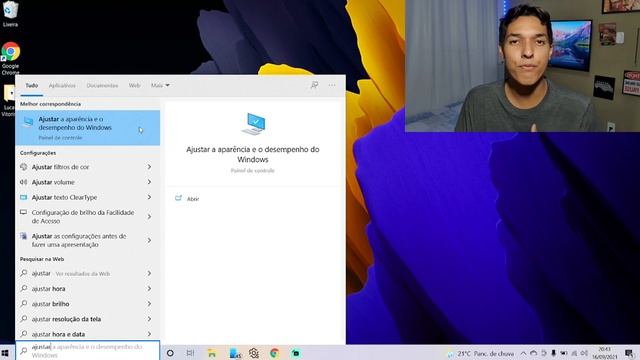640x360 pixels.
Task: Click the search feedback icon
Action: pos(314,85)
